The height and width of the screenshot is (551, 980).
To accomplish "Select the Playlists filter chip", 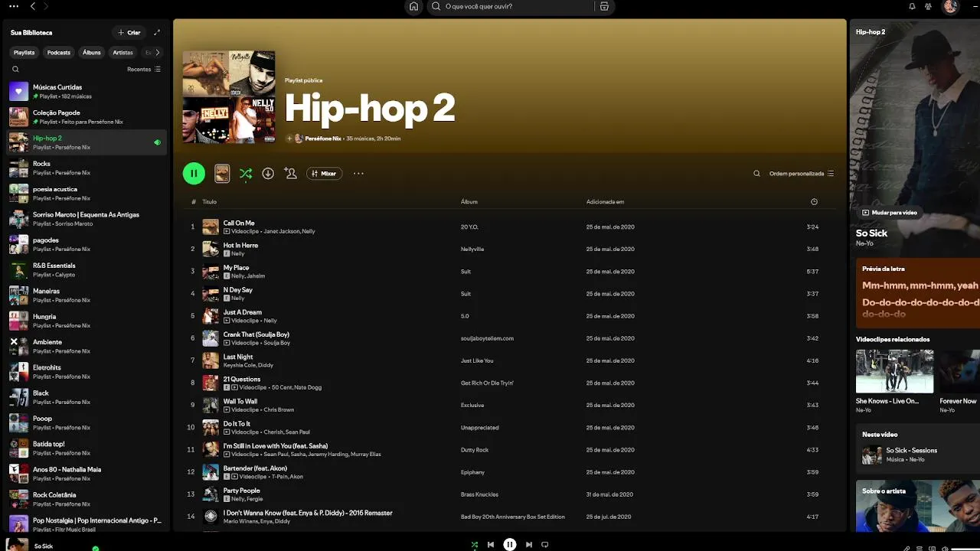I will [x=24, y=53].
